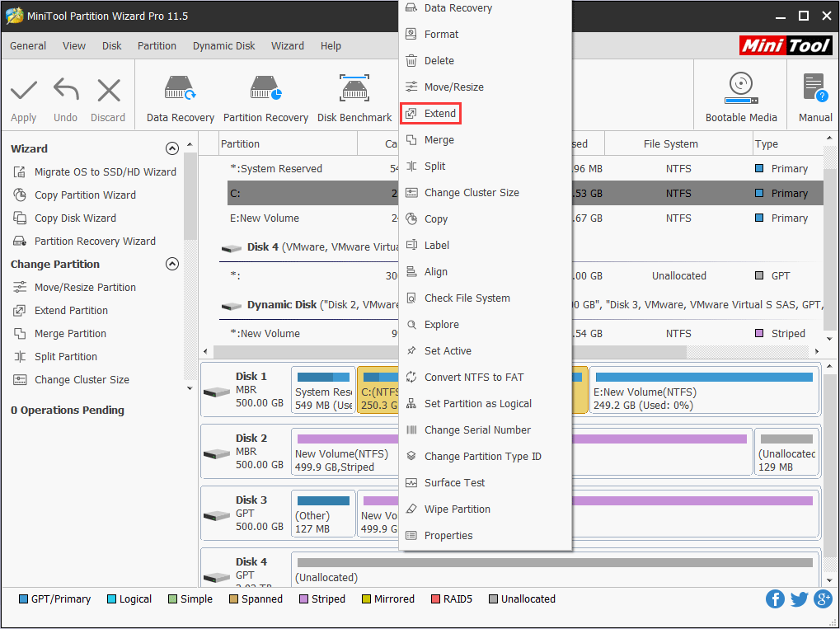Open the General menu
This screenshot has height=629, width=840.
pyautogui.click(x=28, y=46)
